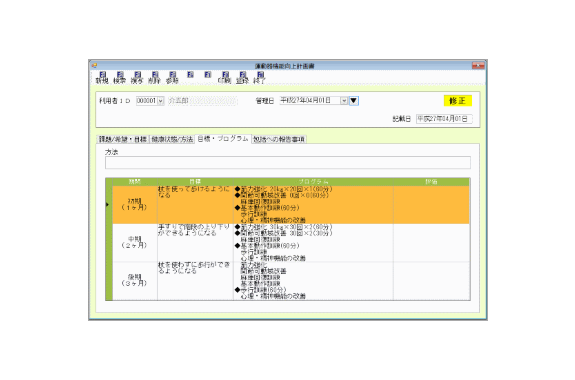
Task: Expand the 管理日 date combo box arrow
Action: pyautogui.click(x=344, y=101)
